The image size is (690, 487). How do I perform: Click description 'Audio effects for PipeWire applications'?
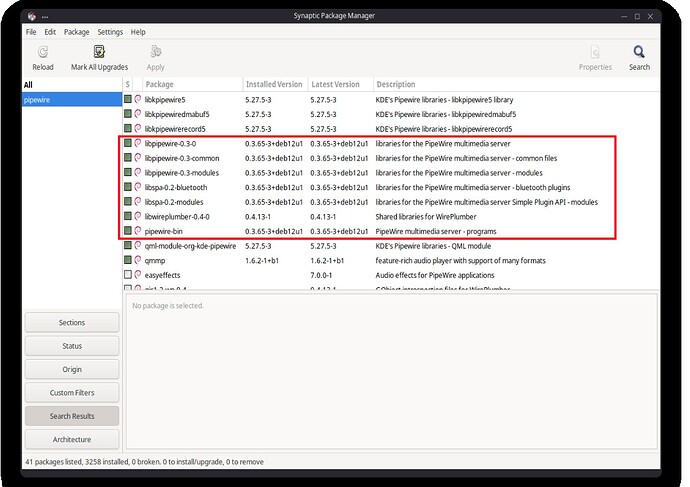tap(435, 275)
